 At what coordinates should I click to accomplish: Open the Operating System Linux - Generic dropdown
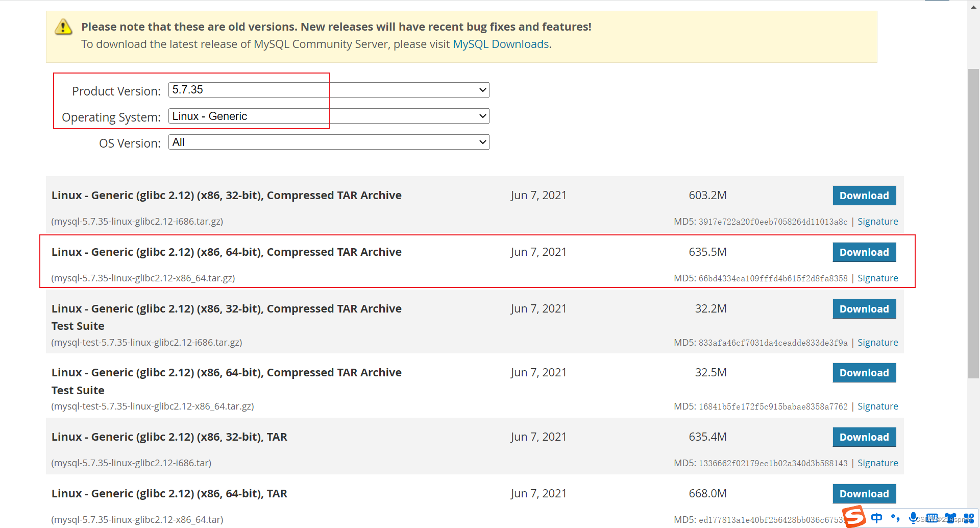(x=329, y=116)
